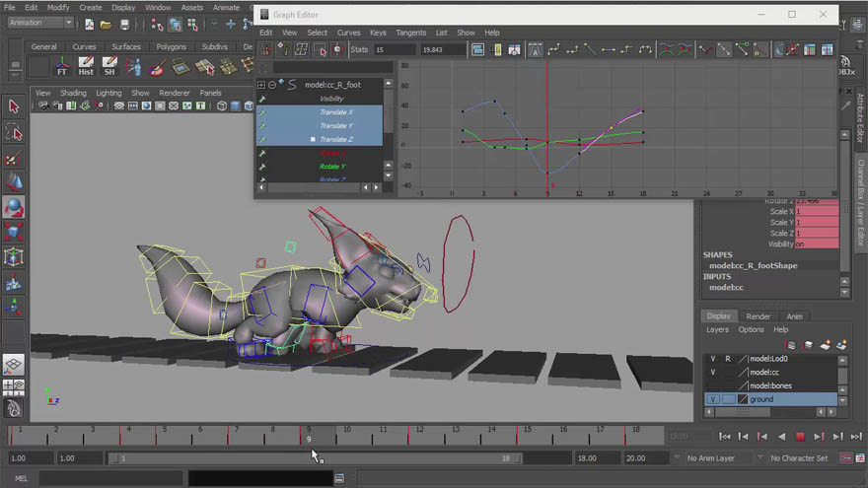Screen dimensions: 868x488
Task: Open the No Anim Layer dropdown
Action: pyautogui.click(x=717, y=458)
